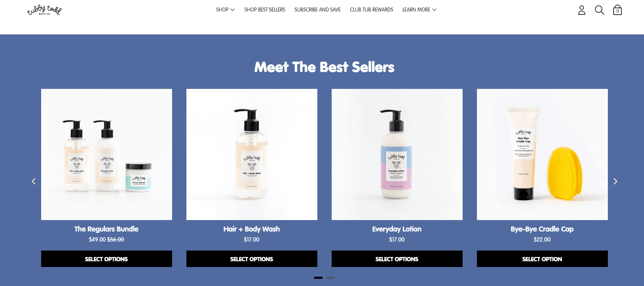Open the account profile icon

(x=582, y=10)
